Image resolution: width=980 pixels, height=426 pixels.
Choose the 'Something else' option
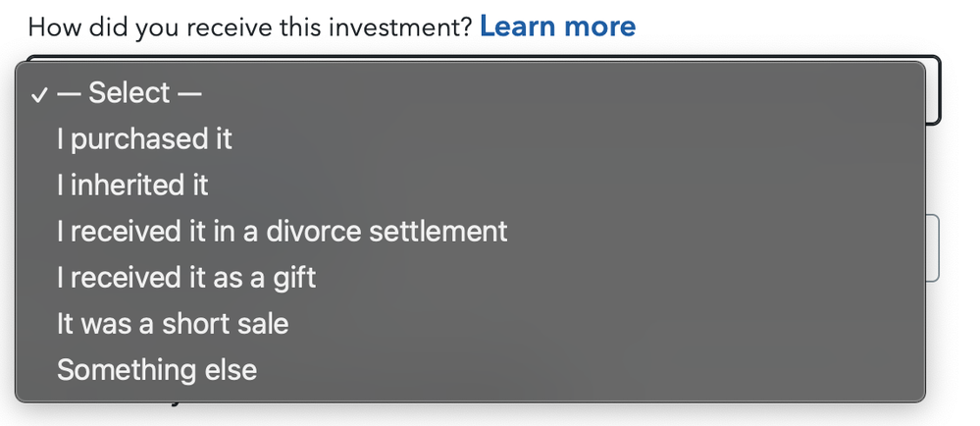coord(470,370)
